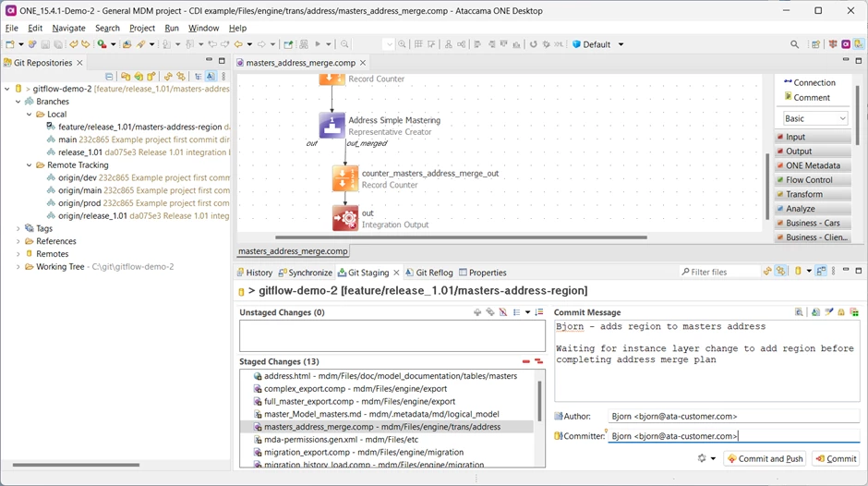Click Refresh icon in Git Repositories toolbar
Image resolution: width=868 pixels, height=486 pixels.
pos(168,77)
